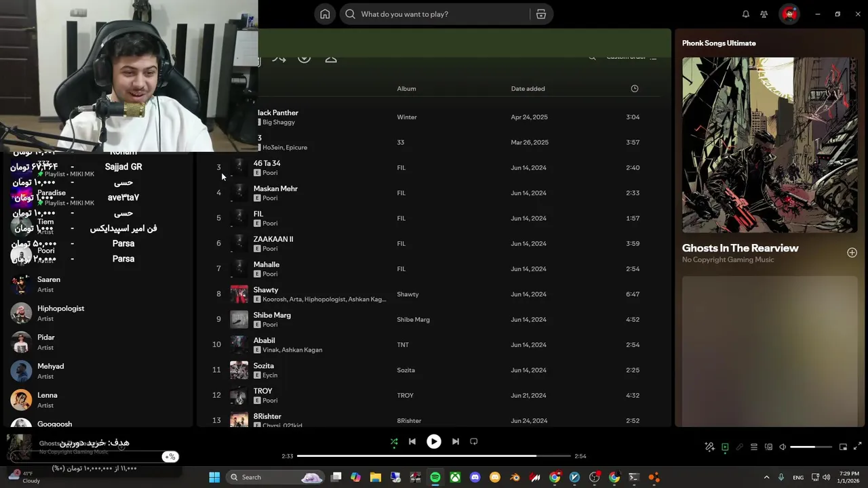Open the Pidar artist in library

[x=98, y=342]
